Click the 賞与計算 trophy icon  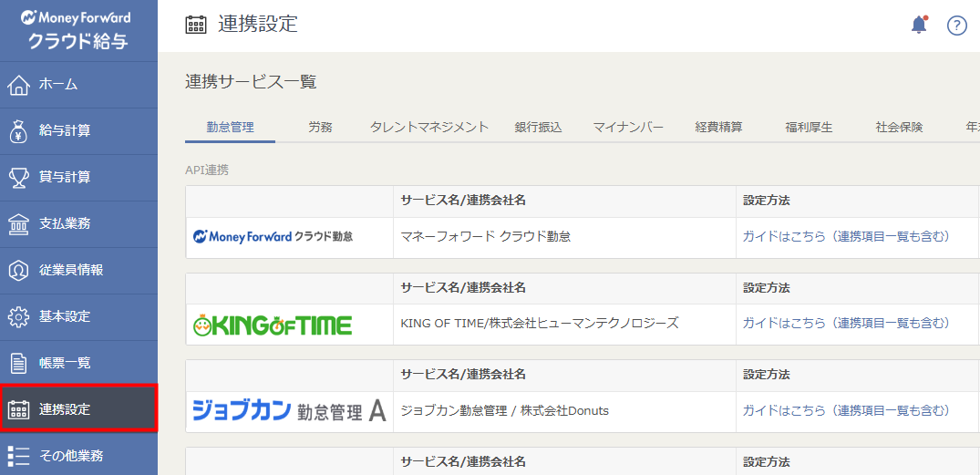click(x=19, y=178)
